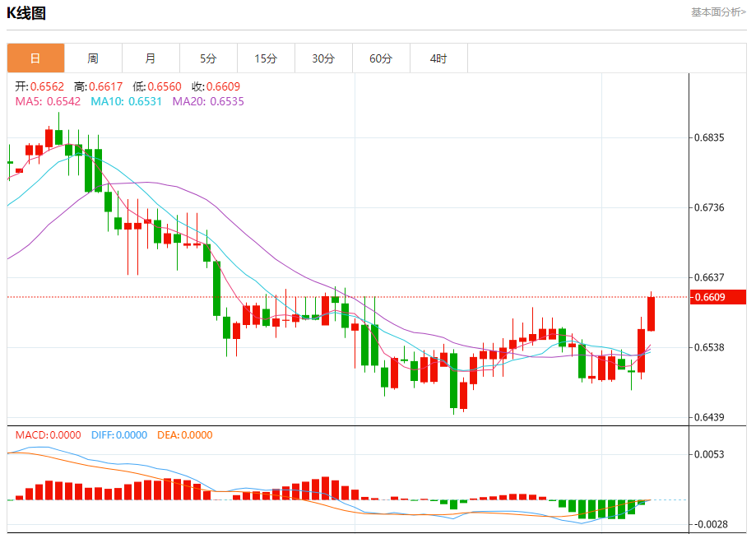Switch to the 月 monthly tab
Screen dimensions: 756x534
[x=151, y=58]
